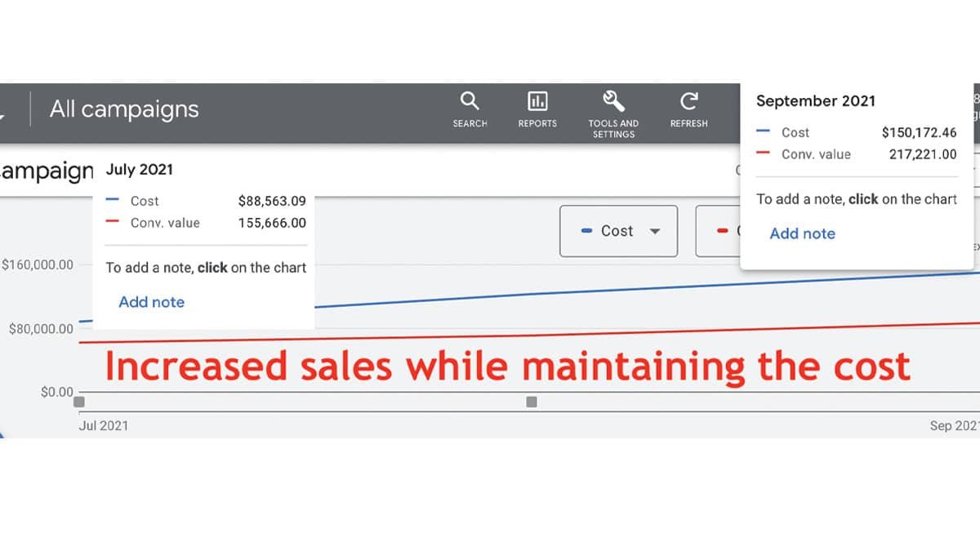Viewport: 980px width, 551px height.
Task: Click the middle timeline slider handle
Action: pos(532,400)
